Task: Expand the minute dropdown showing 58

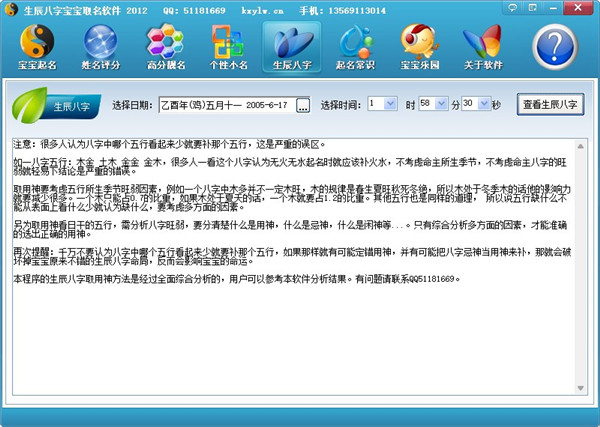Action: (x=442, y=104)
